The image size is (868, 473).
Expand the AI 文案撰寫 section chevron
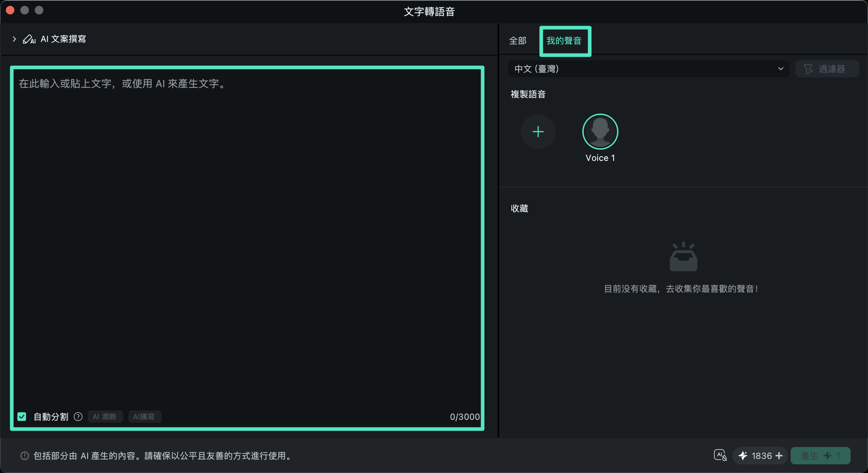click(x=14, y=39)
